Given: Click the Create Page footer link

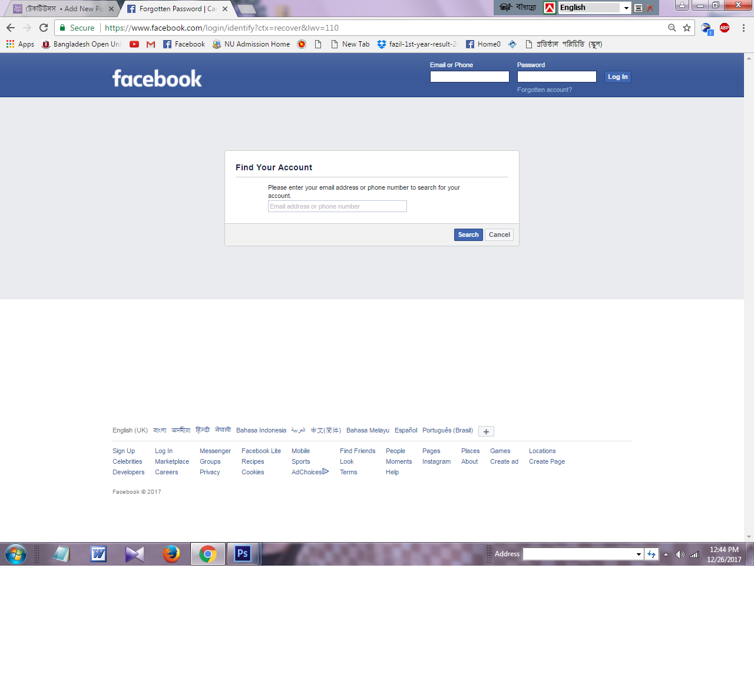Looking at the screenshot, I should [547, 461].
